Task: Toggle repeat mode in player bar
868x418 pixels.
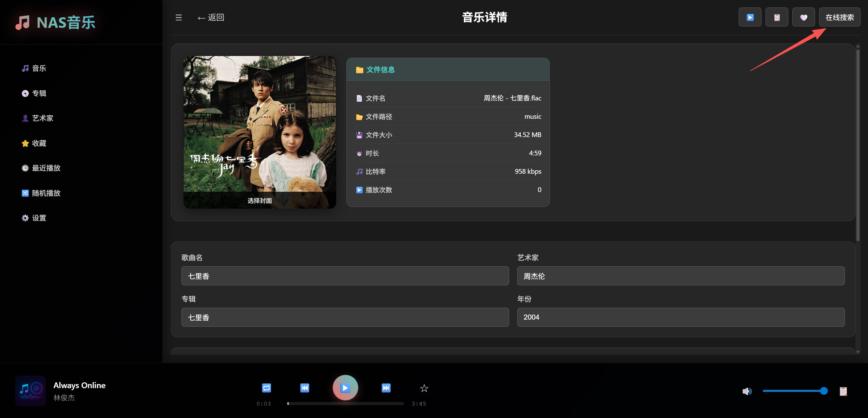Action: tap(266, 388)
